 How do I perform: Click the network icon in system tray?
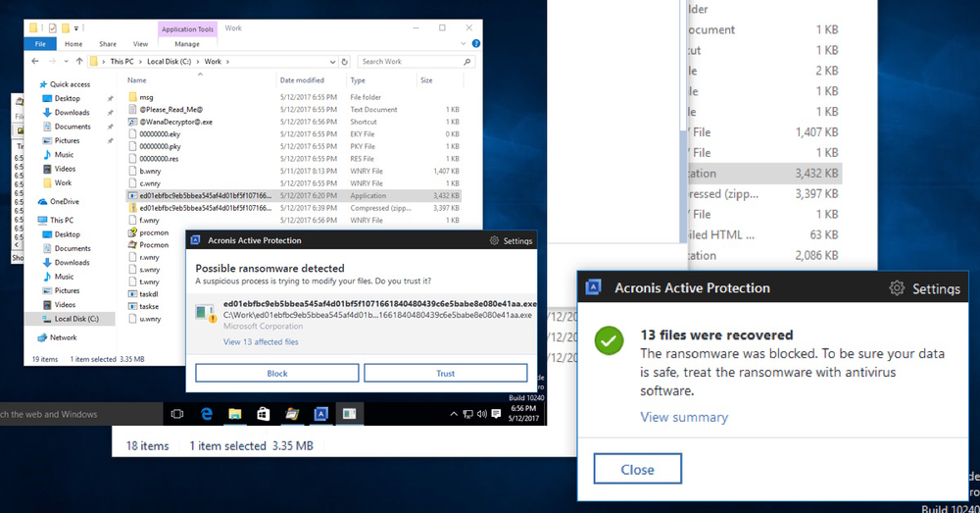coord(468,414)
